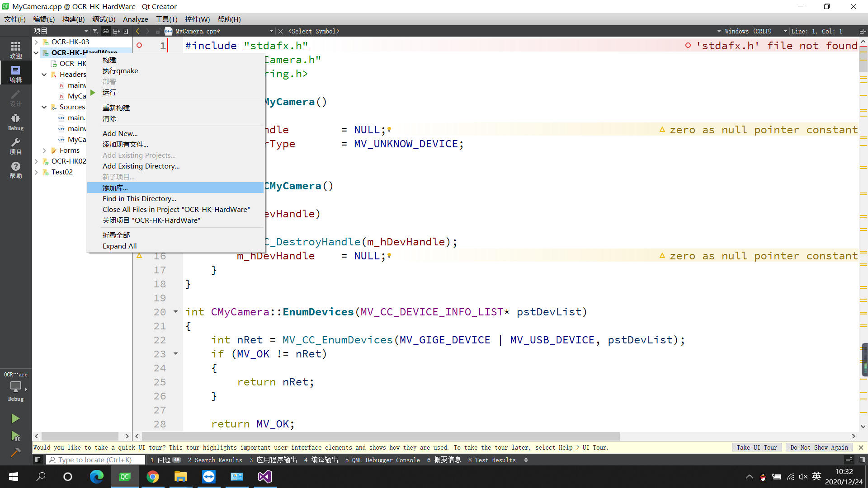Click the Take UI Tour button
The width and height of the screenshot is (868, 488).
pos(756,447)
